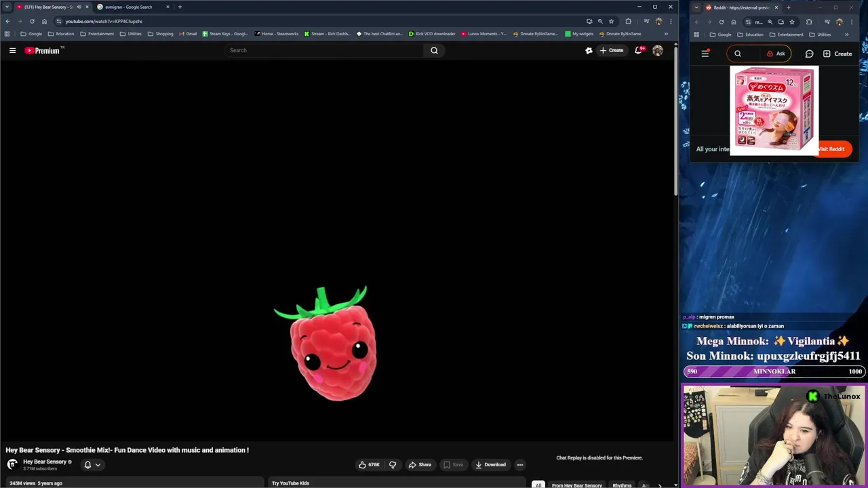This screenshot has width=868, height=488.
Task: Close the avmigran Google Search tab
Action: pyautogui.click(x=167, y=7)
